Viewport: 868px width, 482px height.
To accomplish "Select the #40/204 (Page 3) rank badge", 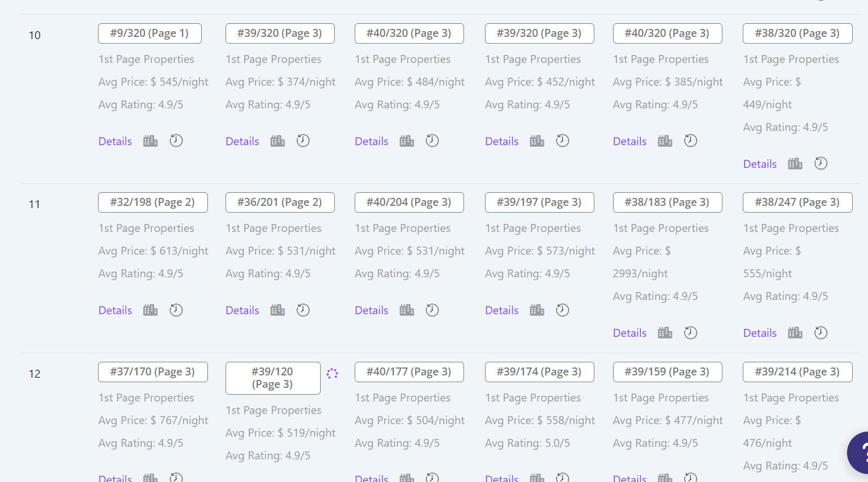I will click(x=409, y=202).
